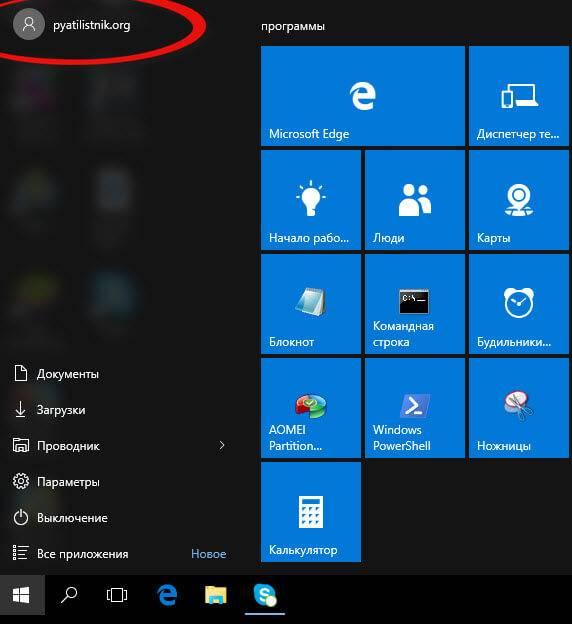This screenshot has height=624, width=572.
Task: Open File Explorer from taskbar
Action: pyautogui.click(x=216, y=595)
